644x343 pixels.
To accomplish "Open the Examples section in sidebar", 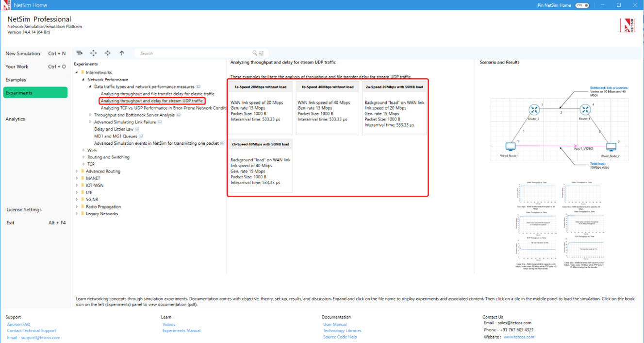I will [x=16, y=80].
